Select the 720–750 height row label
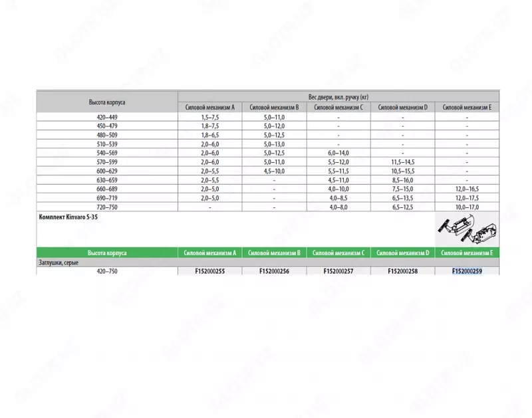 (x=106, y=207)
